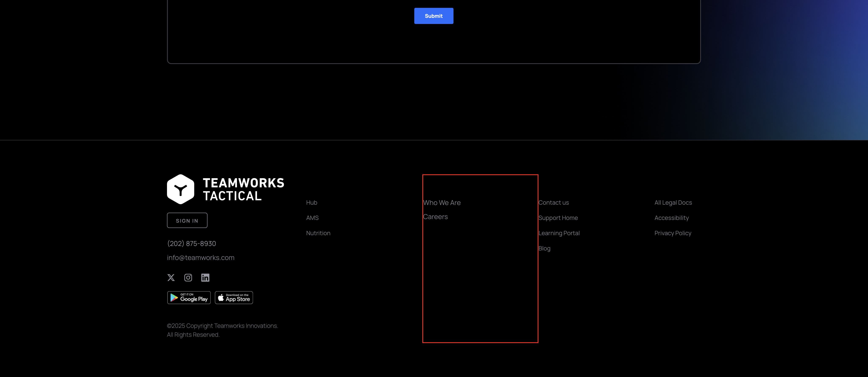Click the SIGN IN button
Screen dimensions: 868x377
[187, 221]
